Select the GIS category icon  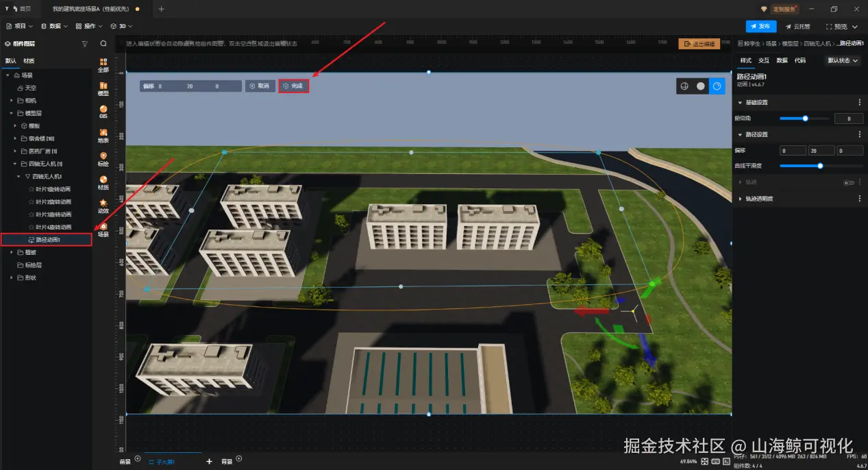[x=103, y=112]
